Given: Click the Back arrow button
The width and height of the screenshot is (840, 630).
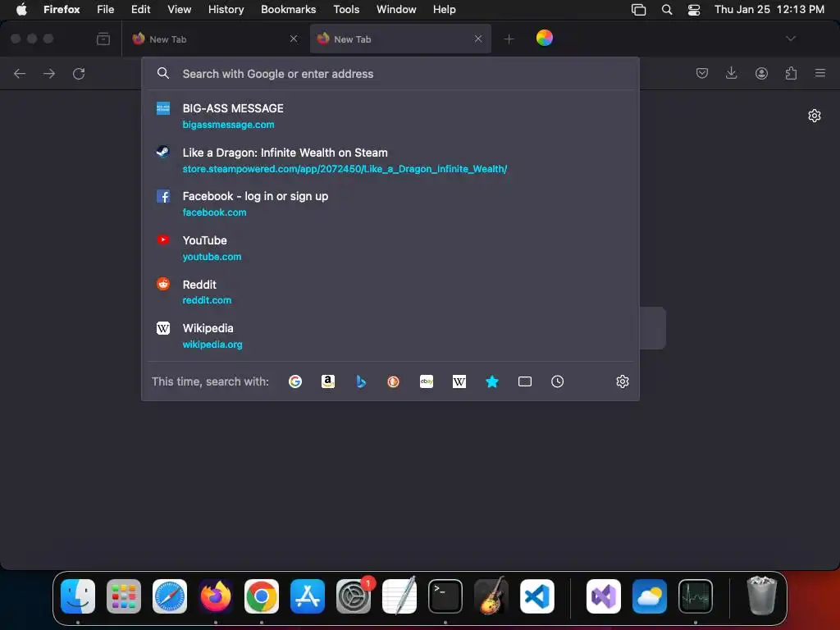Looking at the screenshot, I should point(20,73).
